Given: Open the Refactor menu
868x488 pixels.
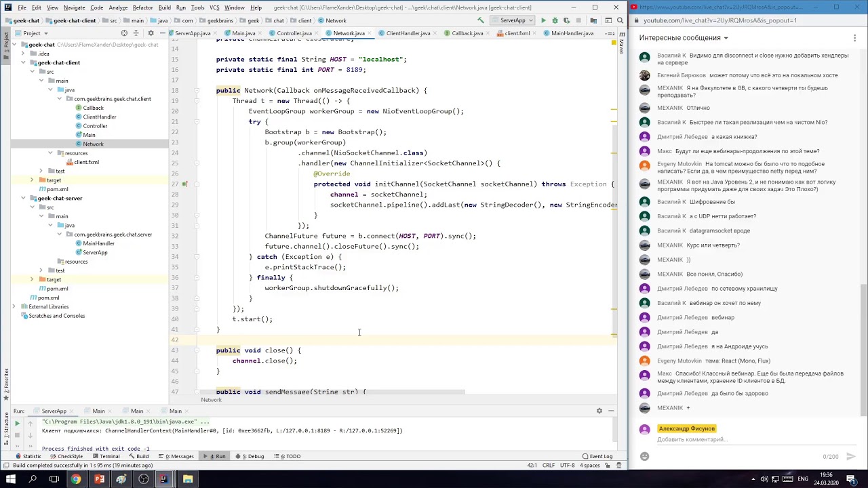Looking at the screenshot, I should (142, 7).
